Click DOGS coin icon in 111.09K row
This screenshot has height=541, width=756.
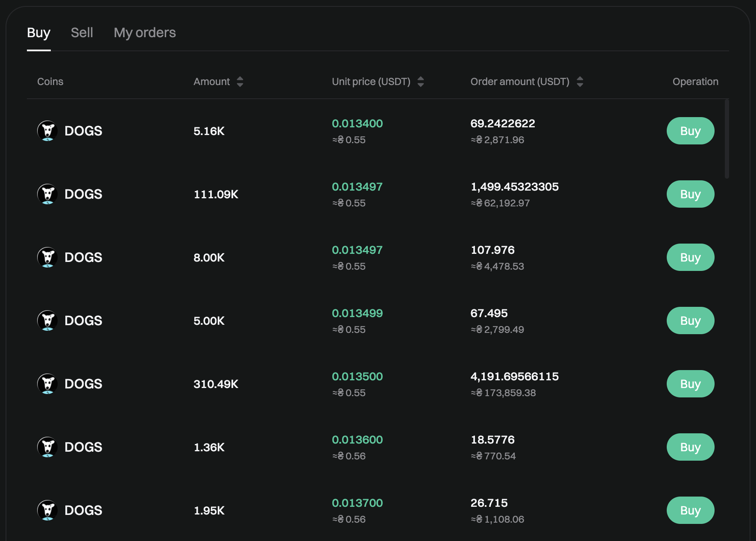[x=48, y=194]
